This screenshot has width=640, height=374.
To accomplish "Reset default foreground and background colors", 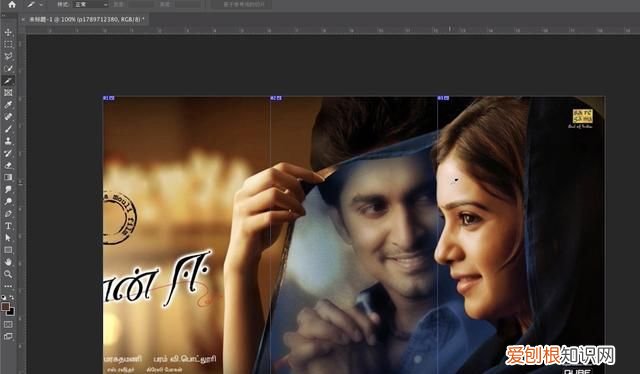I will [x=4, y=298].
